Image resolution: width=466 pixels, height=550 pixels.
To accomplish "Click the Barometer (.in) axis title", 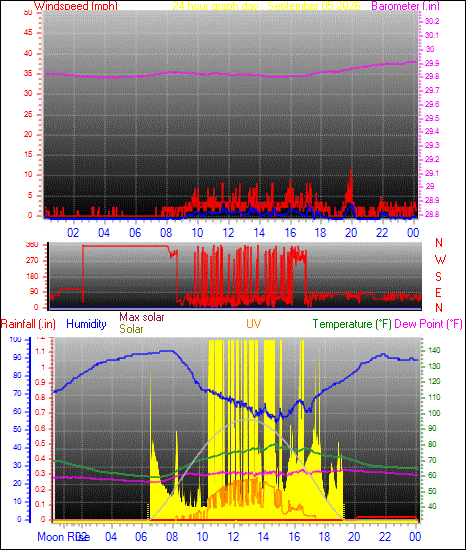I will click(x=405, y=6).
